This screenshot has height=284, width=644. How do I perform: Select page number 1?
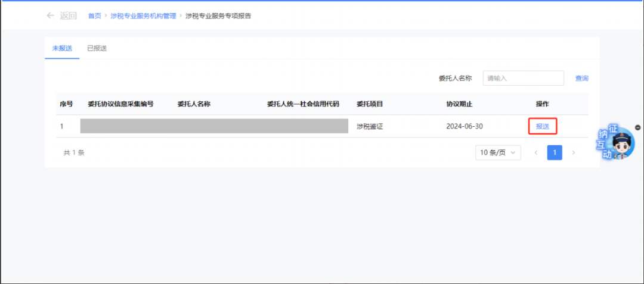tap(555, 152)
